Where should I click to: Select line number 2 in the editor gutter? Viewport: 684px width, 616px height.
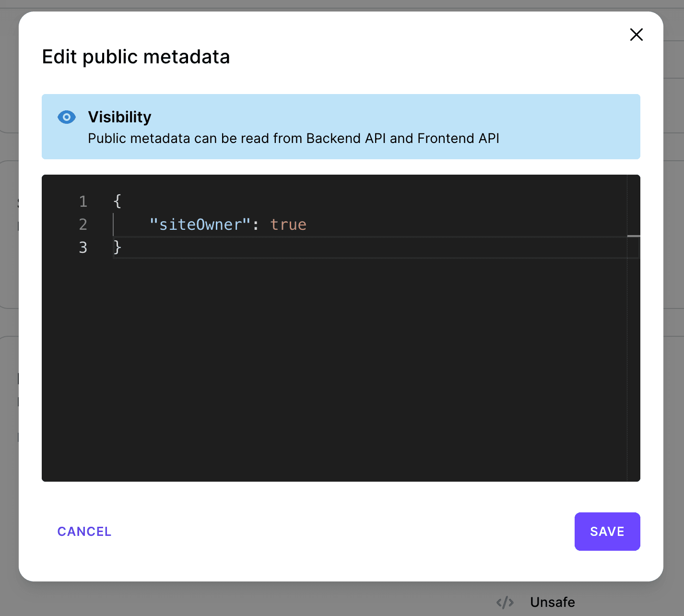83,225
